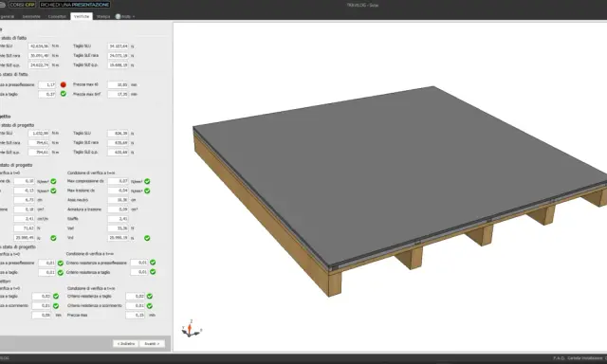Click Taglio SLE rara label in stato di fatto
This screenshot has width=607, height=364.
(86, 55)
